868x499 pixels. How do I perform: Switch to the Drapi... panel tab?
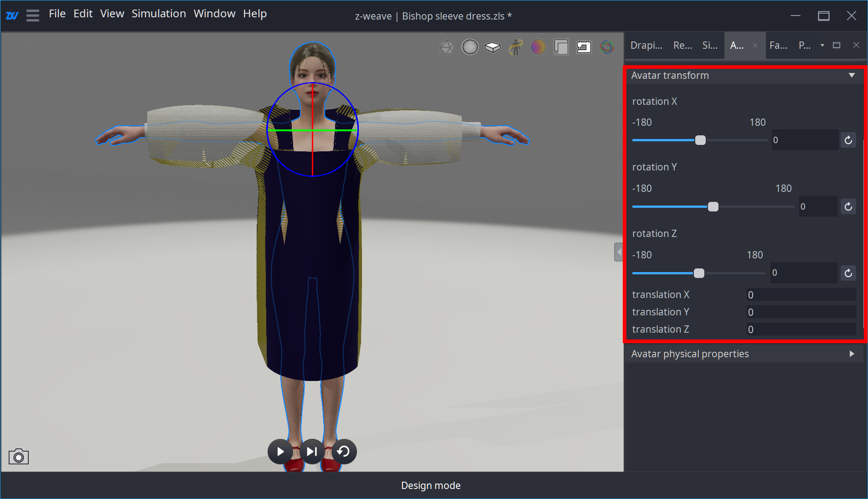coord(646,45)
